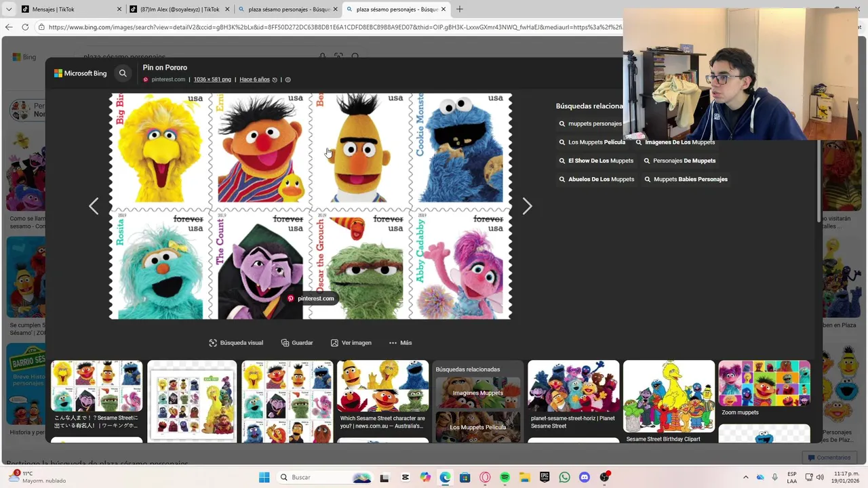
Task: Click the Comentarios feedback button
Action: click(829, 457)
